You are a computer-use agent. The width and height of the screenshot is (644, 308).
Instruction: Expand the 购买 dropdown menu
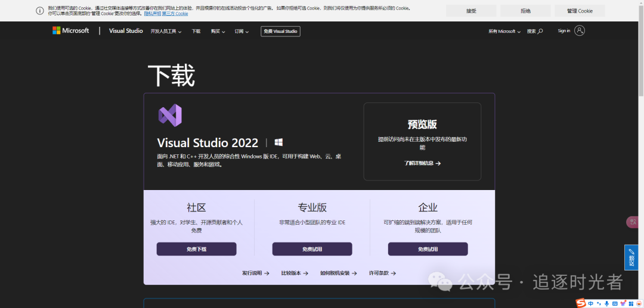tap(218, 31)
